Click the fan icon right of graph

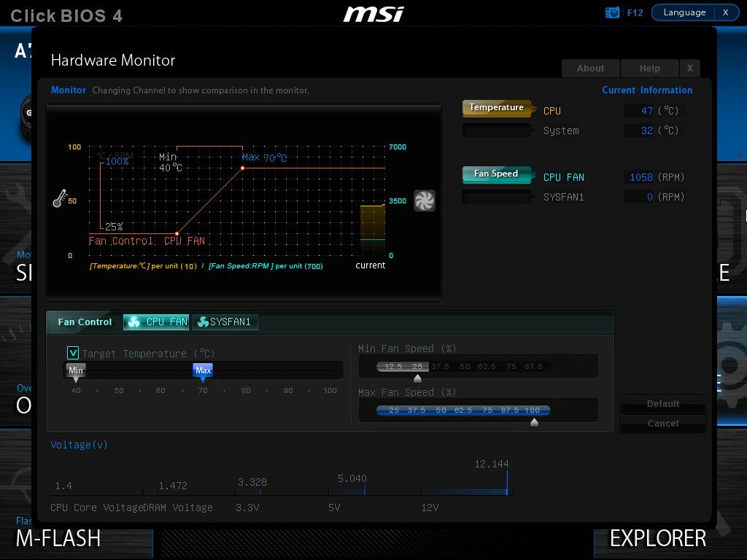(424, 201)
